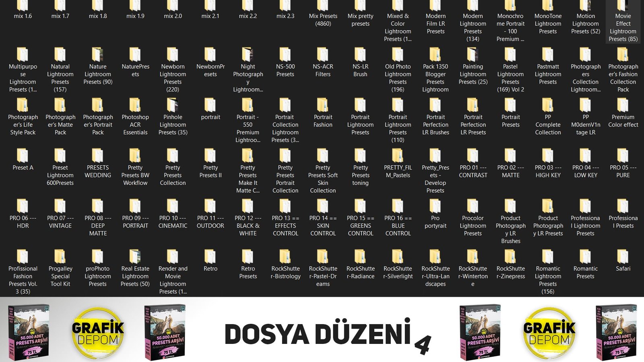Open the PRO 14 == SKIN CONTROL folder
The width and height of the screenshot is (644, 362).
click(323, 218)
